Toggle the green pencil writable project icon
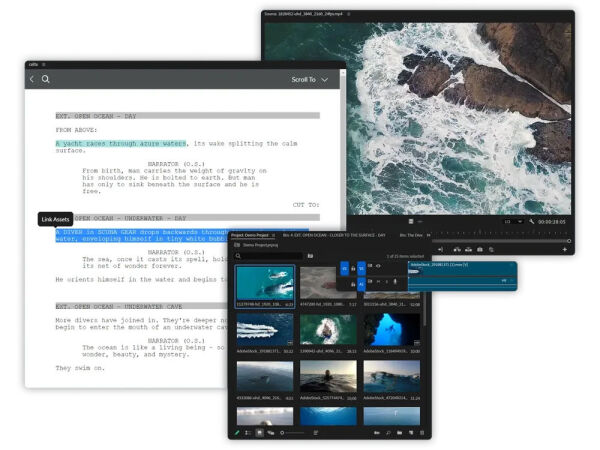 click(x=237, y=433)
